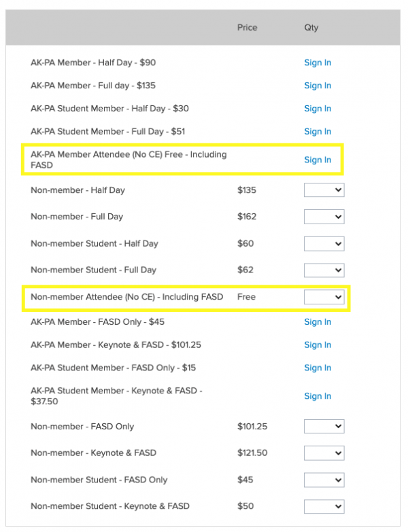
Task: Click 'AK-PA Member - Half Day - $90' label
Action: (93, 63)
